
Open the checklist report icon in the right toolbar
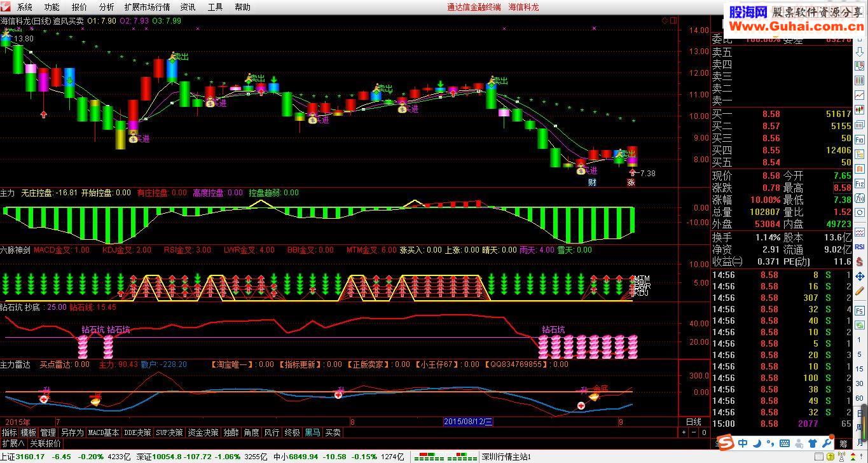[860, 66]
